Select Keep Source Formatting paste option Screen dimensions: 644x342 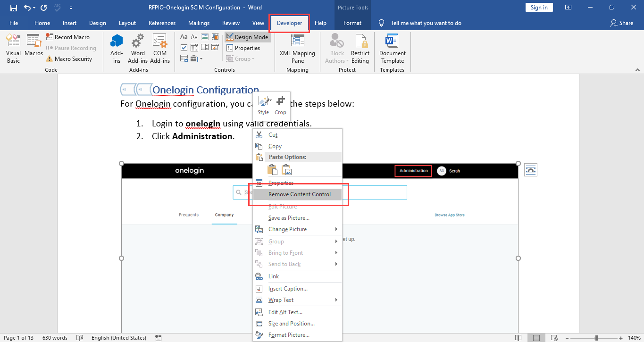(272, 170)
